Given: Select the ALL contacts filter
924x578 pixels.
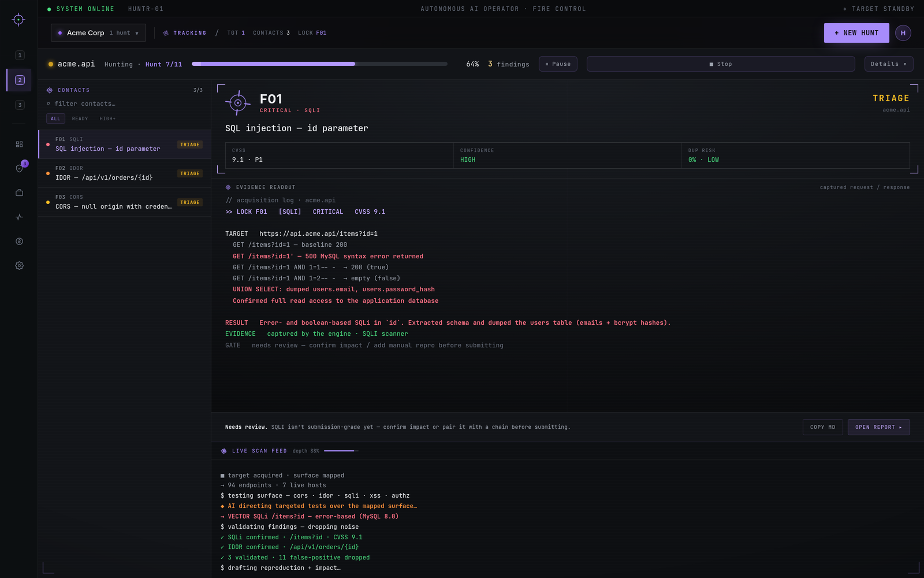Looking at the screenshot, I should tap(55, 118).
